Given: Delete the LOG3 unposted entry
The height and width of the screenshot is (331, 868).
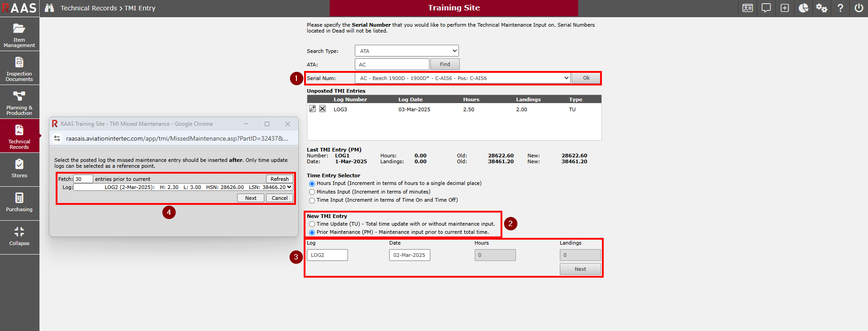Looking at the screenshot, I should tap(322, 109).
